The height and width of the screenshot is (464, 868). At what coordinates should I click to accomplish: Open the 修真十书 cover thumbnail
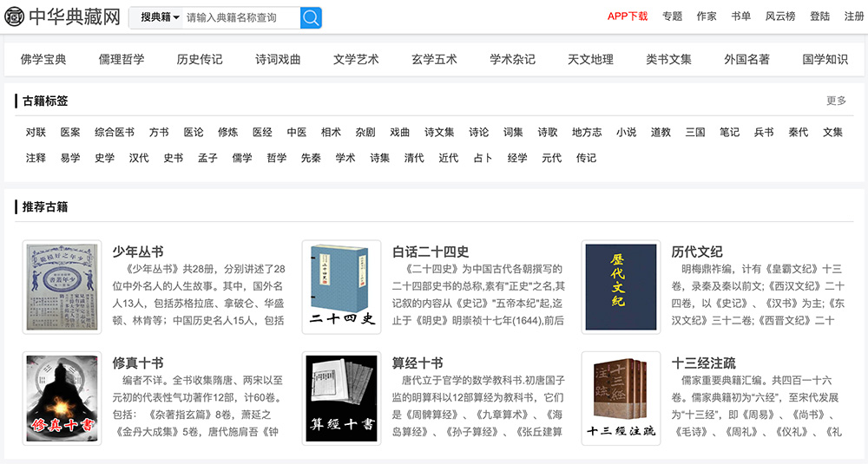(x=62, y=398)
